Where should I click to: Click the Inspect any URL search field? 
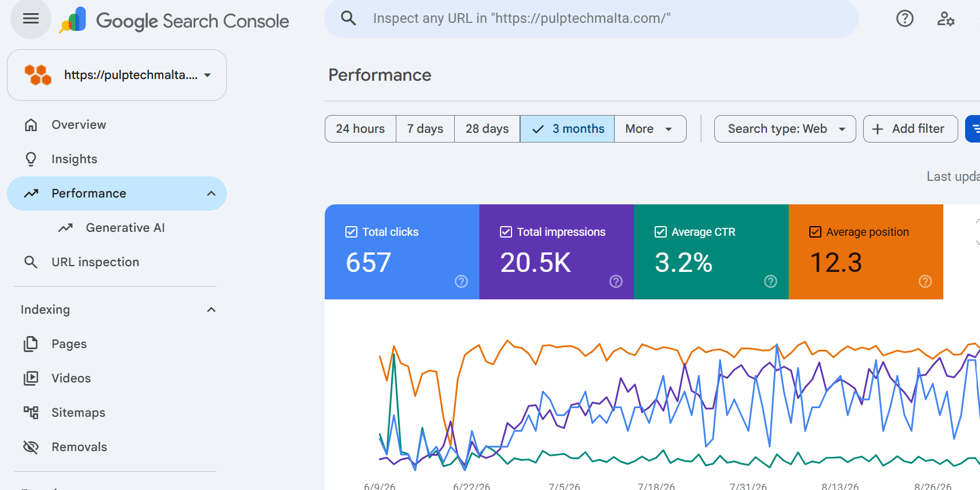[591, 19]
